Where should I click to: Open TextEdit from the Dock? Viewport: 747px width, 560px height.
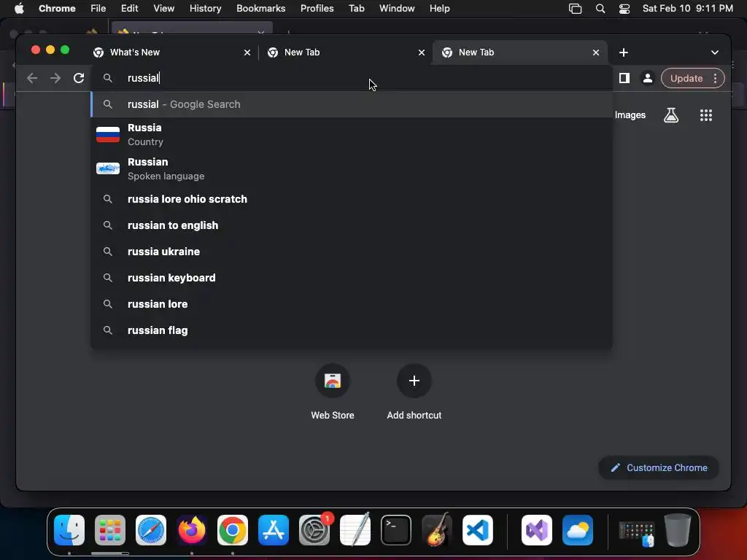point(355,529)
